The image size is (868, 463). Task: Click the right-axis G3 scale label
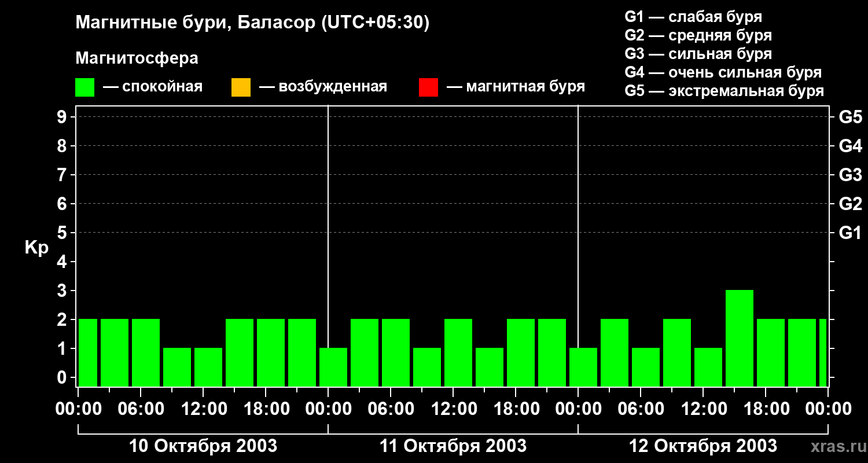pos(850,175)
